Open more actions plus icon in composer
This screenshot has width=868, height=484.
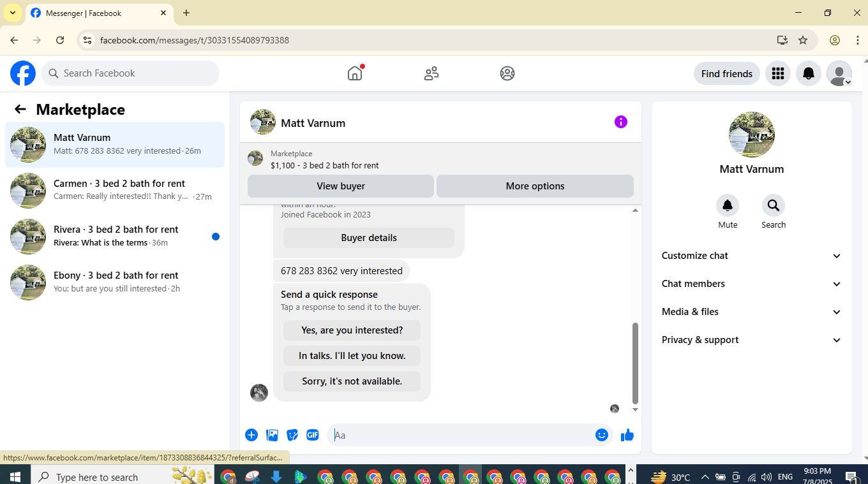click(x=251, y=435)
